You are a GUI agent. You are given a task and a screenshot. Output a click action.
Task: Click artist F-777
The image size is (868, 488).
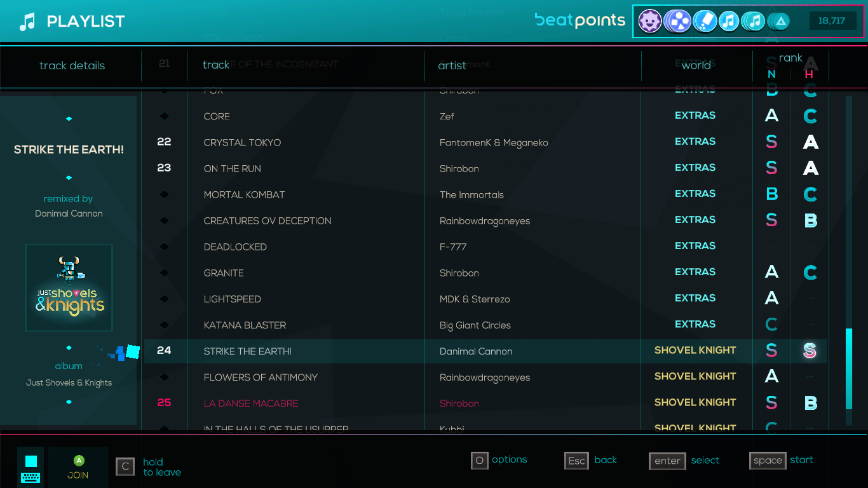[453, 247]
